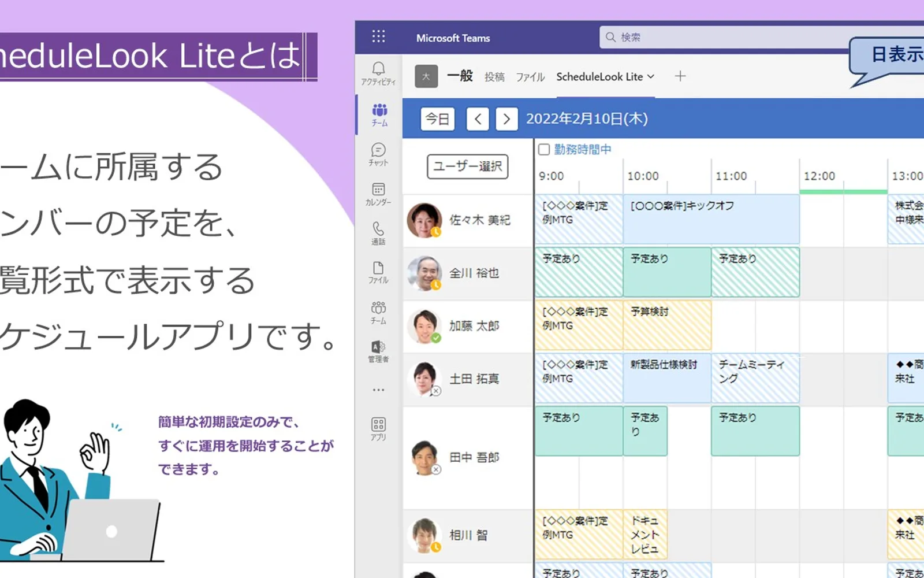The image size is (924, 578).
Task: Open the second Teams icon below Files
Action: (x=378, y=312)
